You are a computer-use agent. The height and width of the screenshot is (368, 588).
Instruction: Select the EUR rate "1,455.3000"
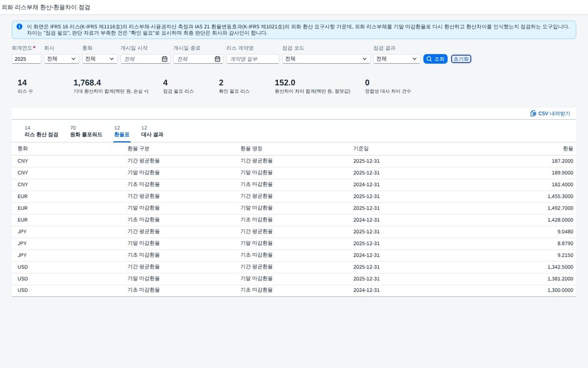pos(560,196)
